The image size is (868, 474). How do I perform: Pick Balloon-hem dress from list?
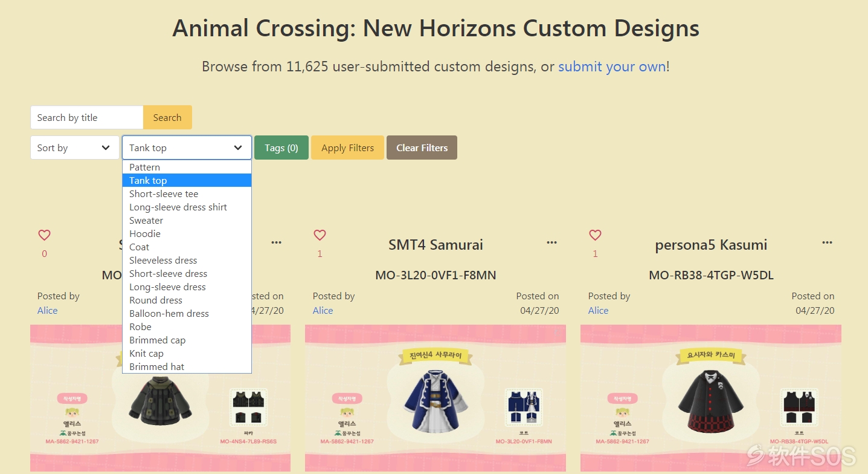pos(187,313)
